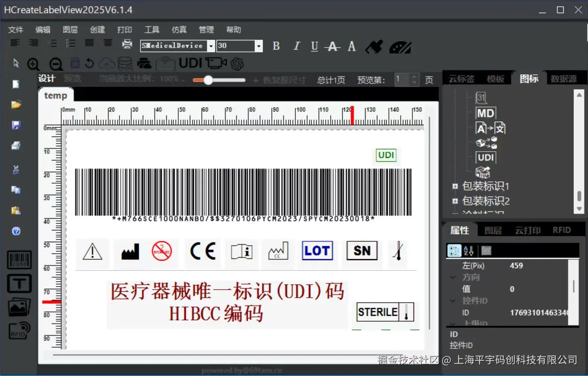Switch properties to categorized view

pyautogui.click(x=454, y=251)
